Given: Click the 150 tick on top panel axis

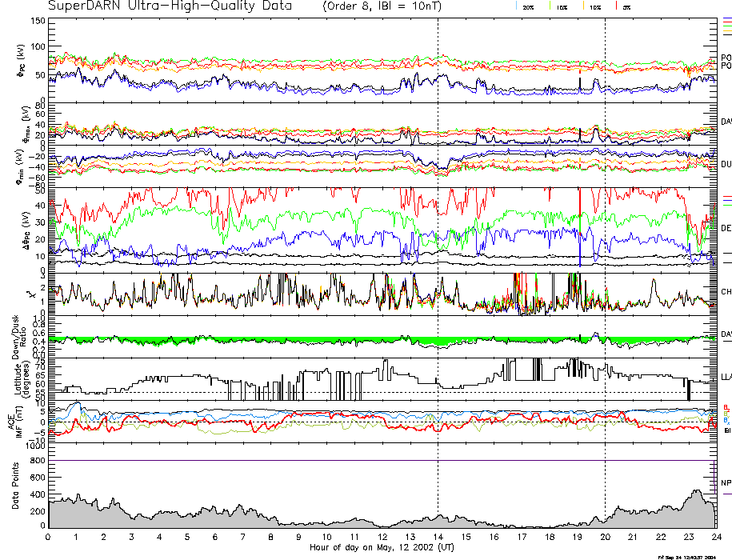Looking at the screenshot, I should [38, 21].
